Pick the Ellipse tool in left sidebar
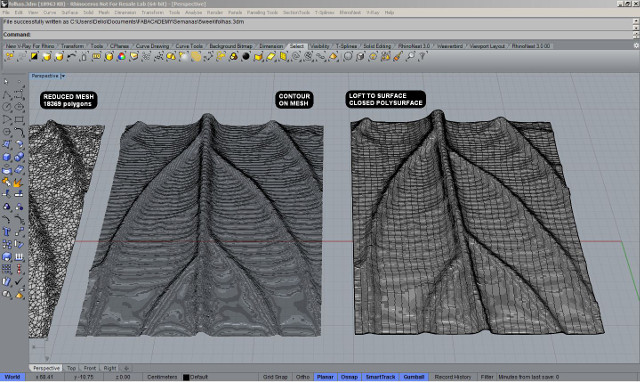This screenshot has height=382, width=640. tap(19, 107)
